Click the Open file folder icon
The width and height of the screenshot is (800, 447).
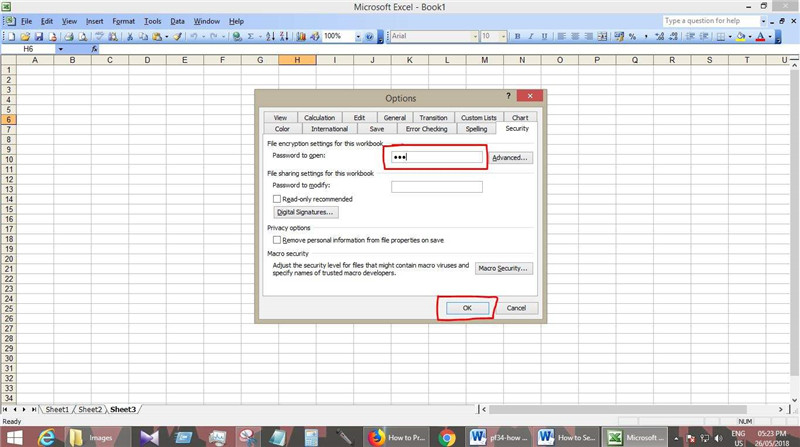point(24,36)
